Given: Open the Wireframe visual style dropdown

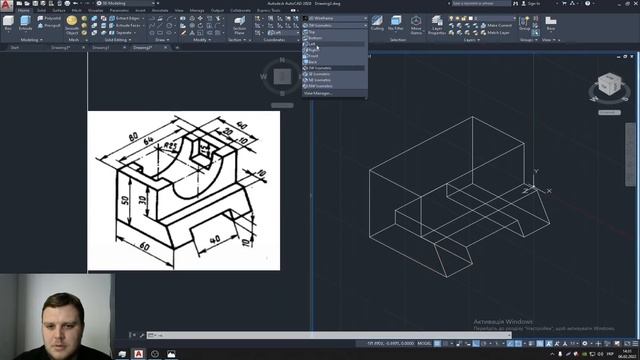Looking at the screenshot, I should click(x=335, y=18).
